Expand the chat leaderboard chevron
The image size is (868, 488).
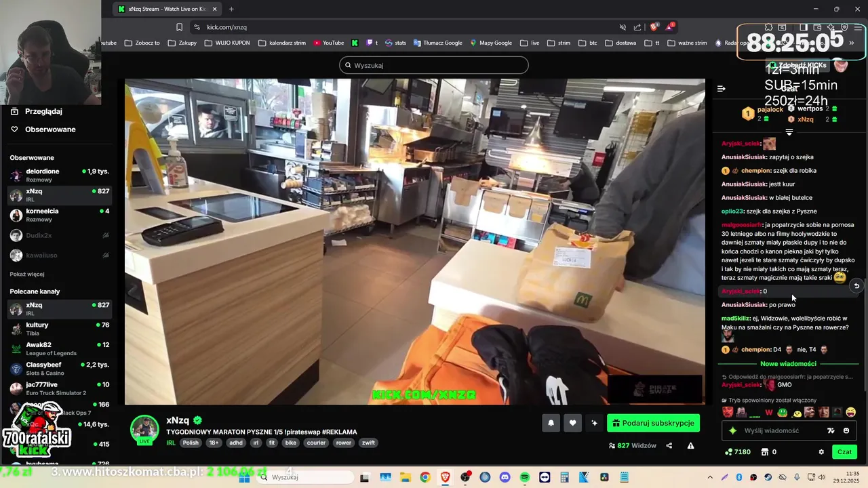pyautogui.click(x=789, y=132)
